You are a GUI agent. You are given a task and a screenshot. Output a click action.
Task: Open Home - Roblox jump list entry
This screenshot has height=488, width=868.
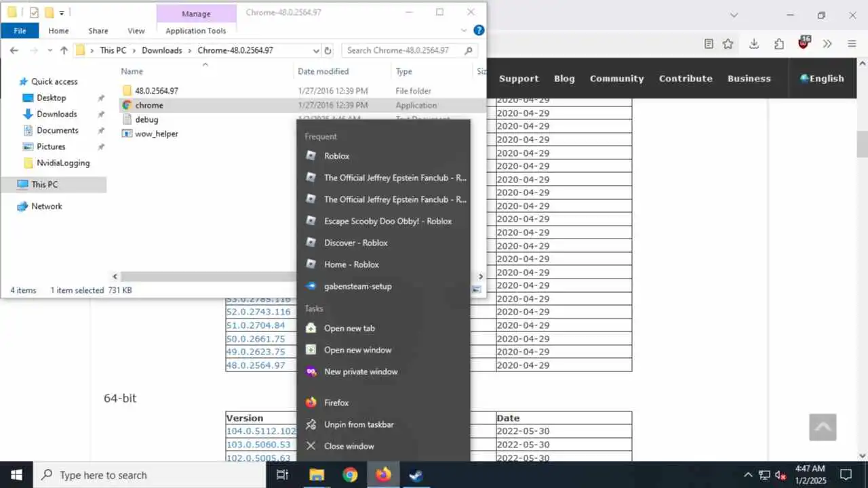tap(383, 264)
